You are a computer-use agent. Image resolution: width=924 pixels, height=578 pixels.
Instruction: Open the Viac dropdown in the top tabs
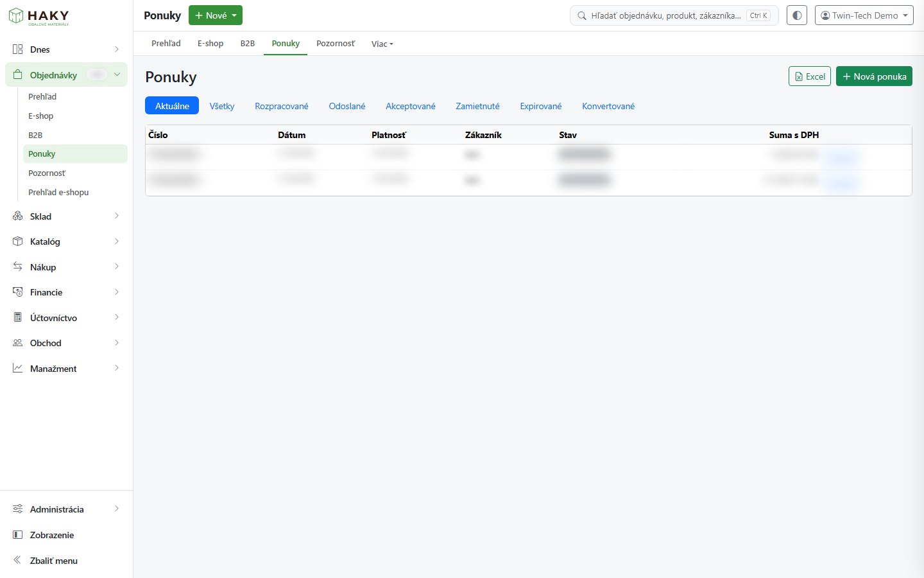[x=382, y=44]
